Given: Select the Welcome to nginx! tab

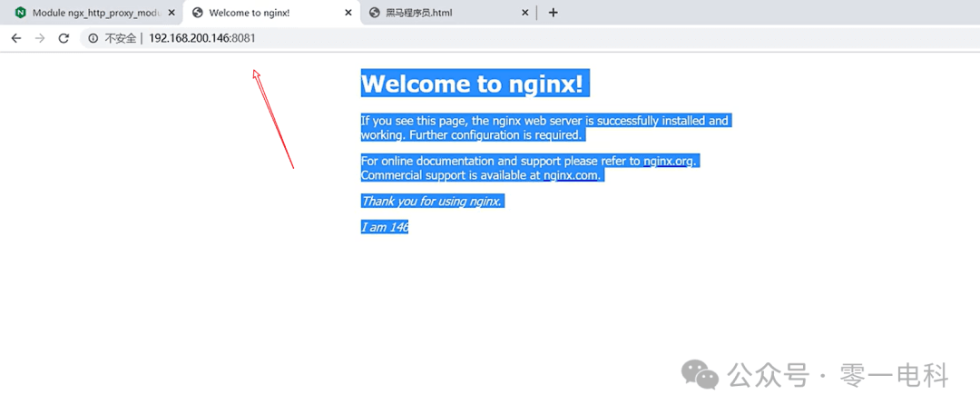Looking at the screenshot, I should click(x=272, y=13).
